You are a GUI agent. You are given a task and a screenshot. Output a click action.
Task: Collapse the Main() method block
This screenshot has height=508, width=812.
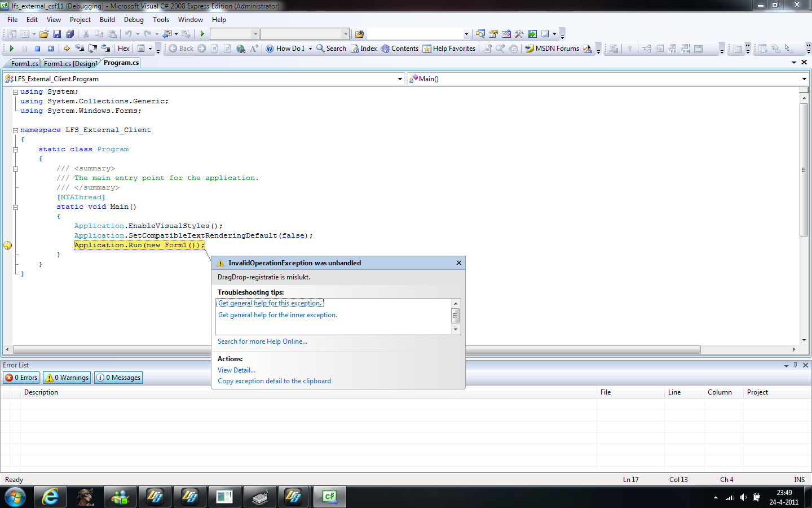coord(15,207)
